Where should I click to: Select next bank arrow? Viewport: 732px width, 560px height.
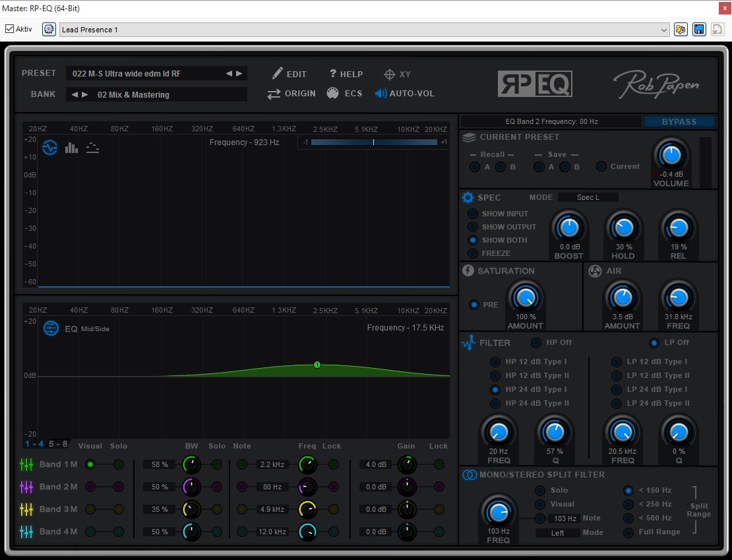coord(84,94)
